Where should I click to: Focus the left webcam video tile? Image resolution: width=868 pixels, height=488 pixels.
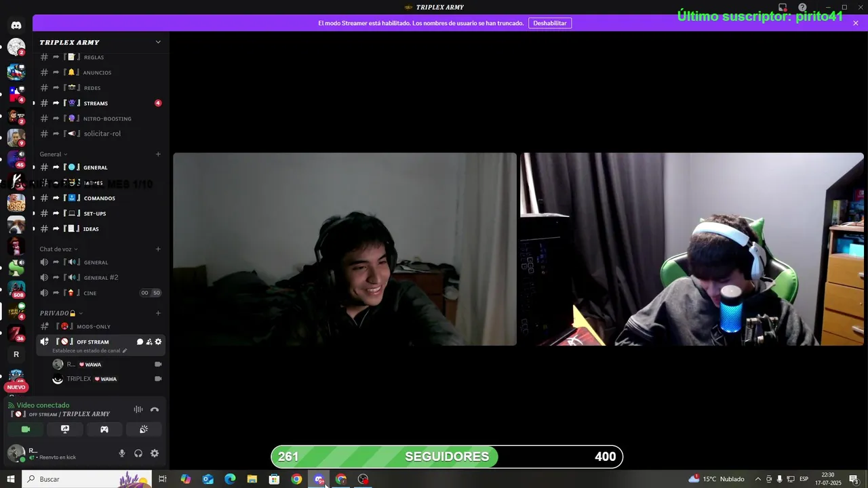click(344, 249)
